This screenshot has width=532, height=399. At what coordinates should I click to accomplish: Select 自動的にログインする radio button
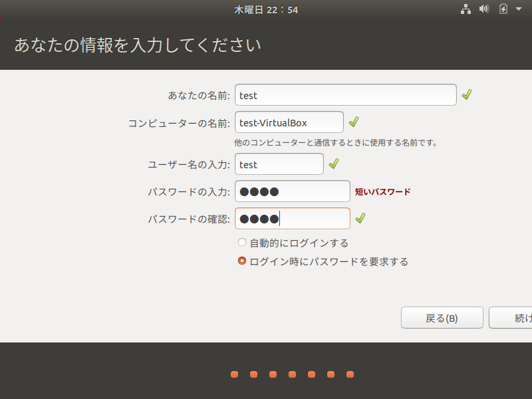[x=242, y=242]
